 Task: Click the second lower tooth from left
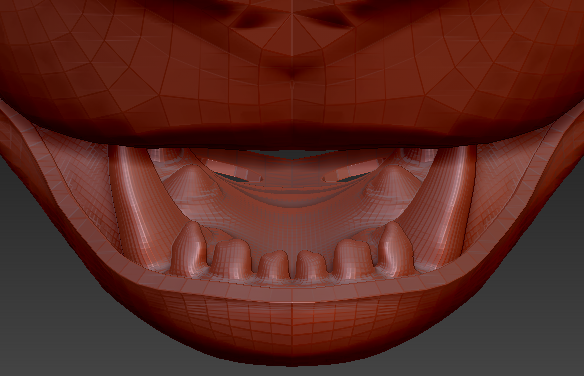point(231,259)
